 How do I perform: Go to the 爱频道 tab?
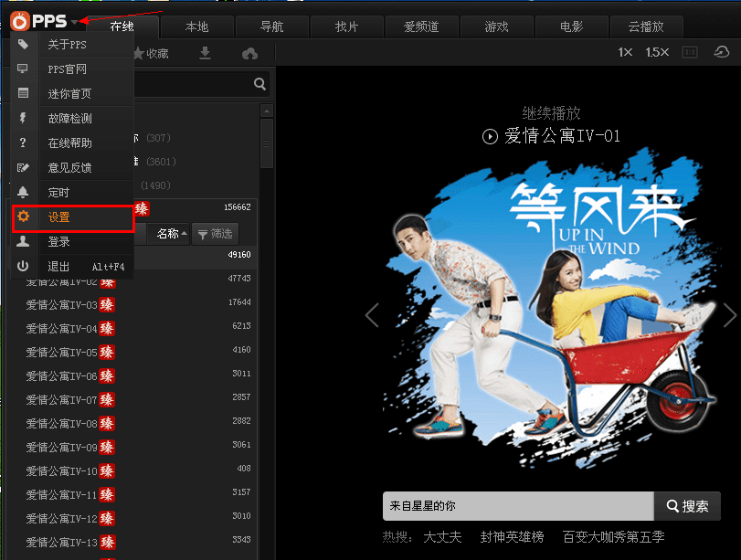(421, 26)
